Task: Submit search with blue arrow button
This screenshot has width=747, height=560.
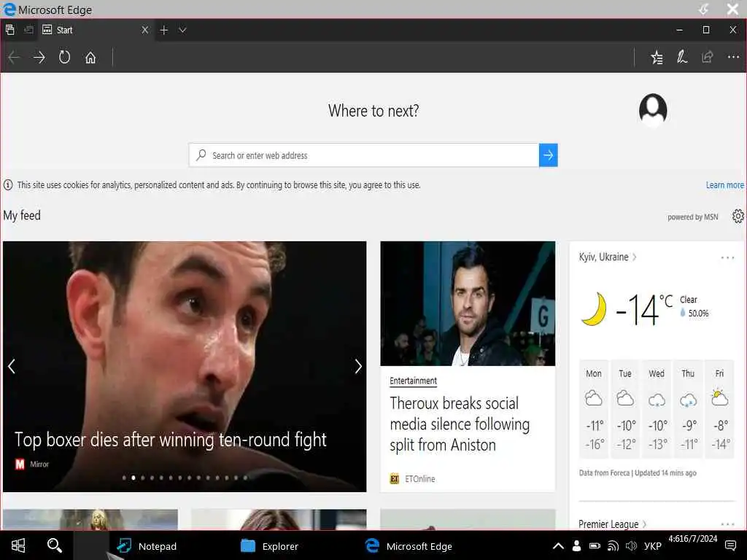Action: (x=549, y=155)
